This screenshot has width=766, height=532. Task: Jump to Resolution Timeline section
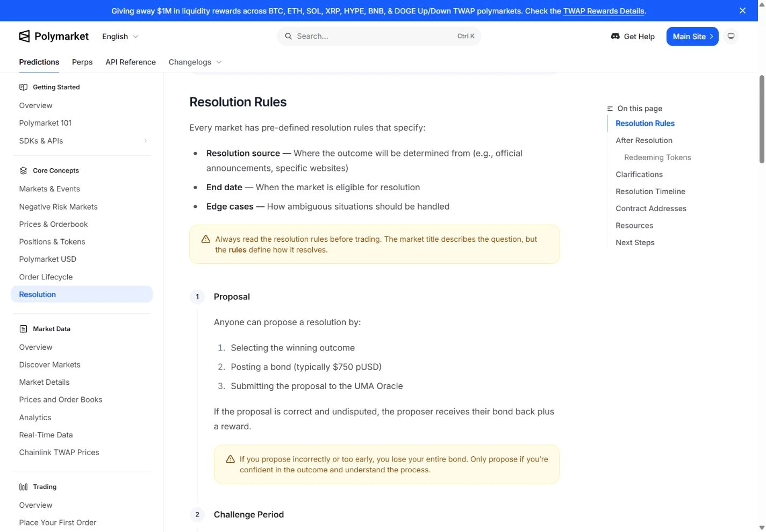pos(650,191)
